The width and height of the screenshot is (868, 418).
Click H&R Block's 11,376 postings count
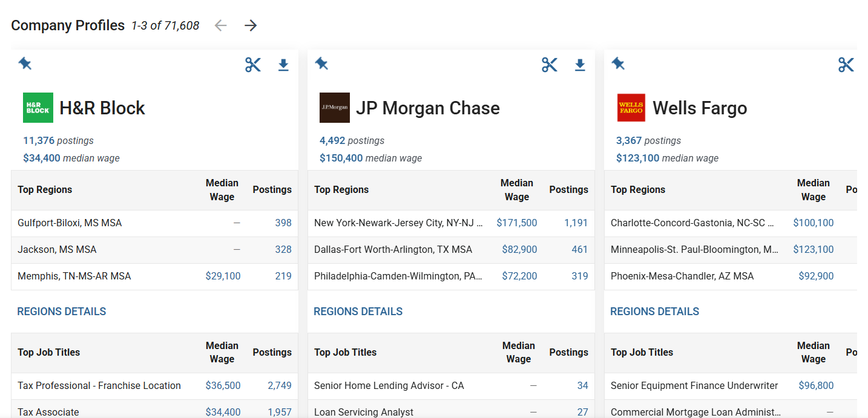click(x=39, y=140)
